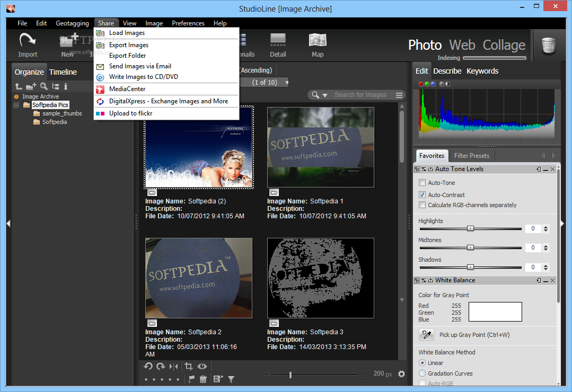
Task: Click the trash bin icon top right
Action: (548, 46)
